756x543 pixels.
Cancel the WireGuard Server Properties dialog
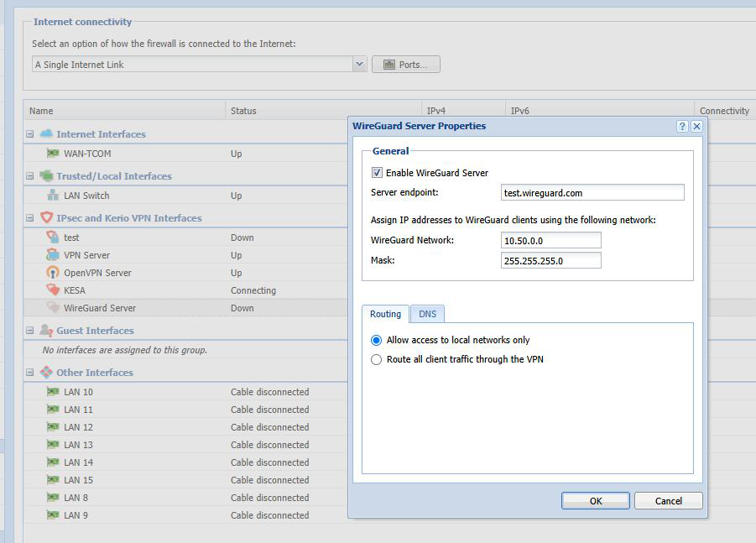[x=668, y=500]
